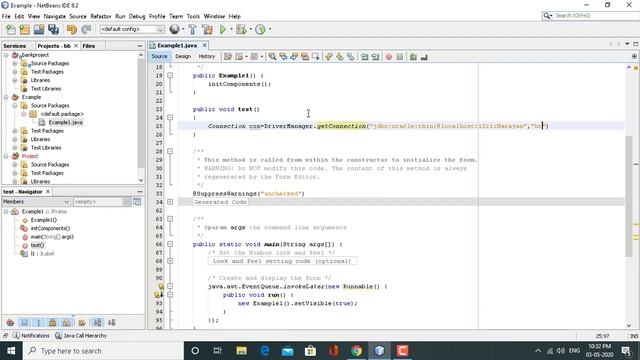Collapse the Example1 JFrame node in Navigator
640x360 pixels.
(x=6, y=211)
